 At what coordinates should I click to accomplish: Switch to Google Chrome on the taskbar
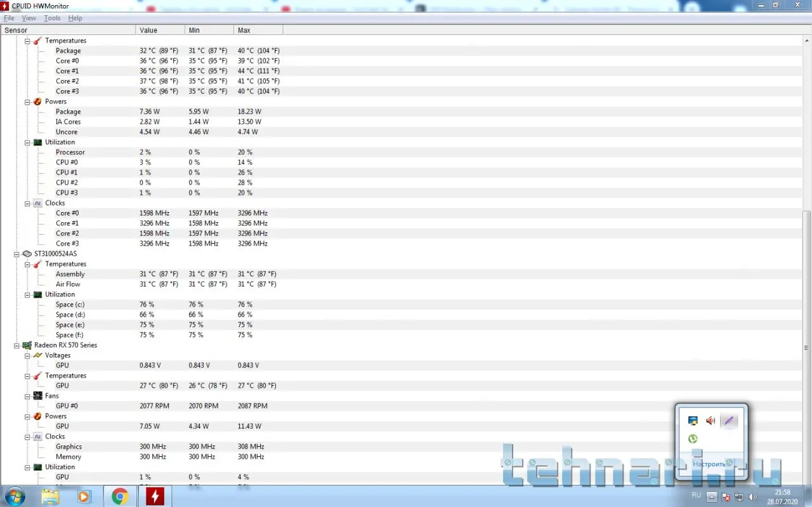(x=120, y=496)
